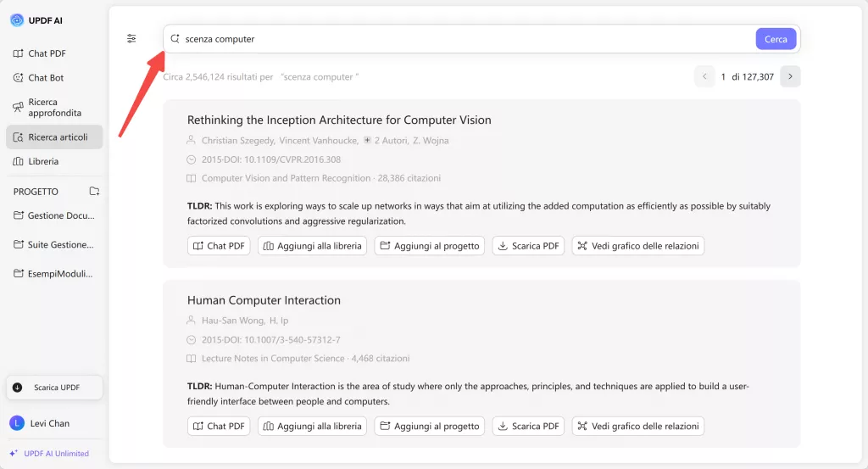
Task: Open Chat PDF in the sidebar
Action: 47,53
